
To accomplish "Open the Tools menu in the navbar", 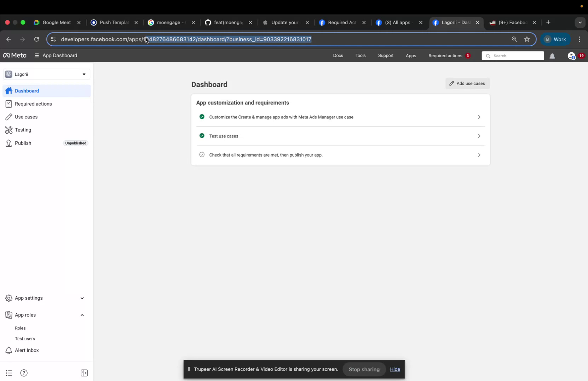I will point(360,55).
